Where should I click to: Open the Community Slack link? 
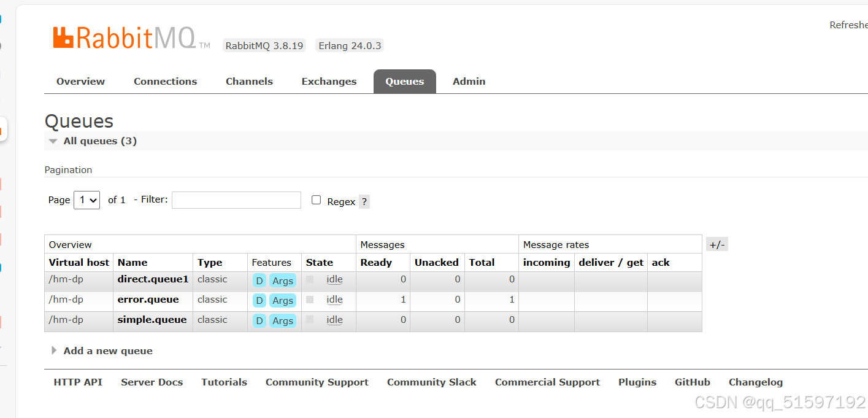[x=432, y=382]
